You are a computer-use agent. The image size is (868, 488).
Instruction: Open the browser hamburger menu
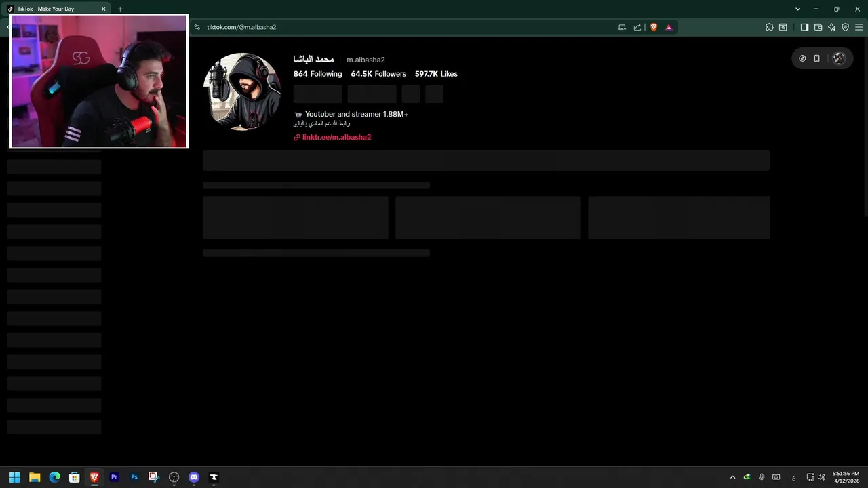click(859, 27)
